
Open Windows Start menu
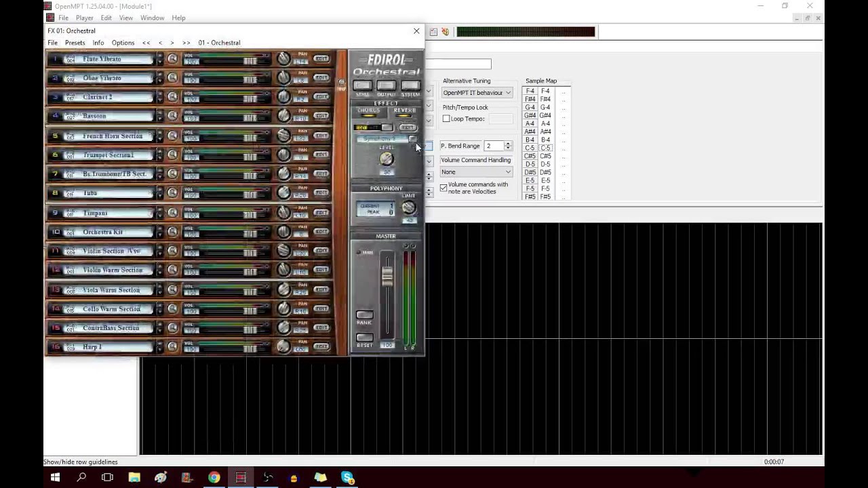(55, 477)
